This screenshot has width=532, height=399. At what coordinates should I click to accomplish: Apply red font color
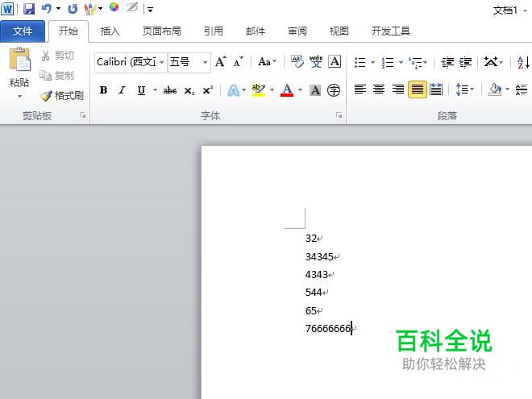tap(287, 90)
